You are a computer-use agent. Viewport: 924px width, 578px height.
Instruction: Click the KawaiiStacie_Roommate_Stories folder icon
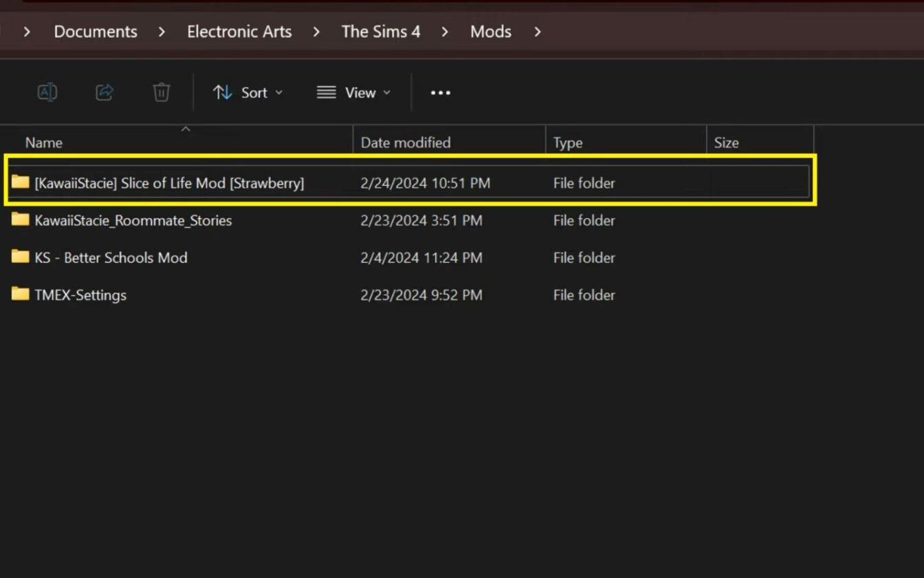click(21, 220)
